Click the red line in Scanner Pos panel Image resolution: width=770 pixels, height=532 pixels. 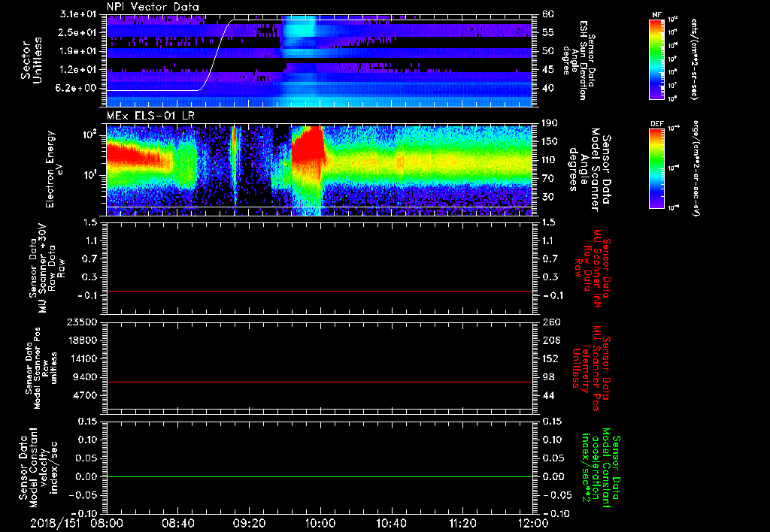319,382
